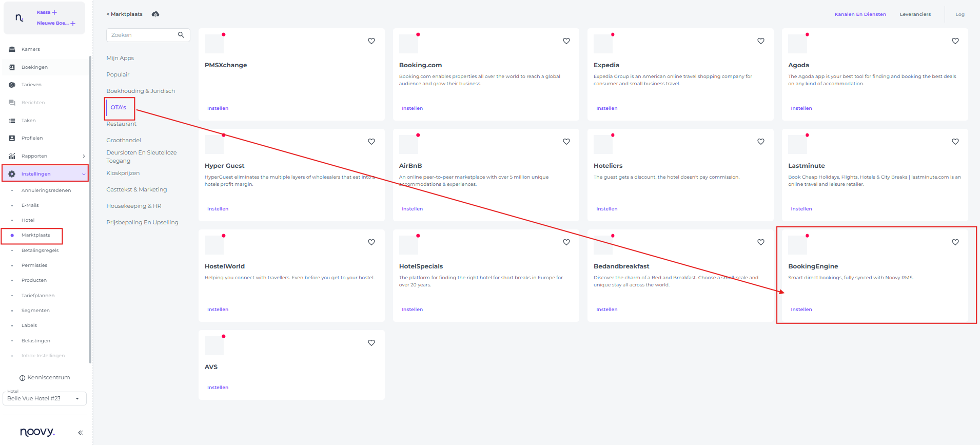Screen dimensions: 980x445
Task: Open Gasttekst & Marketing category
Action: [136, 189]
